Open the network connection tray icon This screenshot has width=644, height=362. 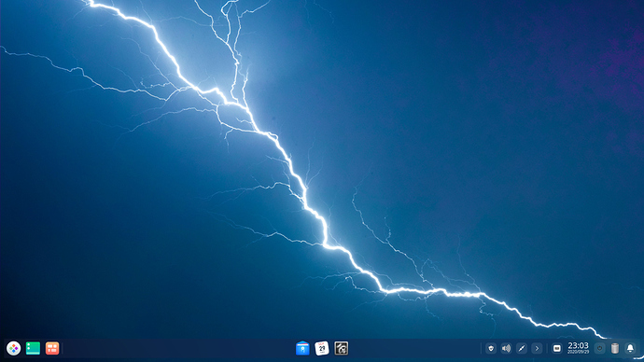point(522,348)
